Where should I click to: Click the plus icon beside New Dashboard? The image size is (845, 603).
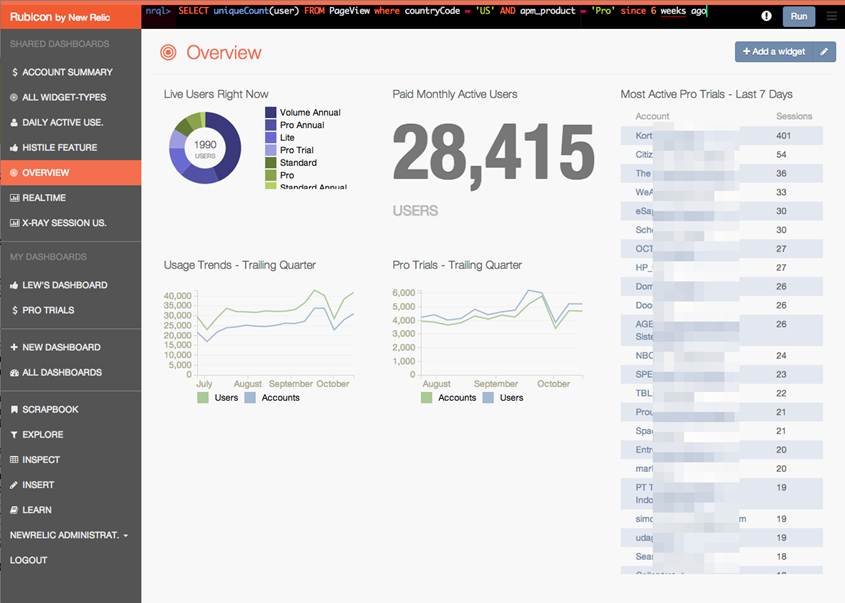pos(14,348)
